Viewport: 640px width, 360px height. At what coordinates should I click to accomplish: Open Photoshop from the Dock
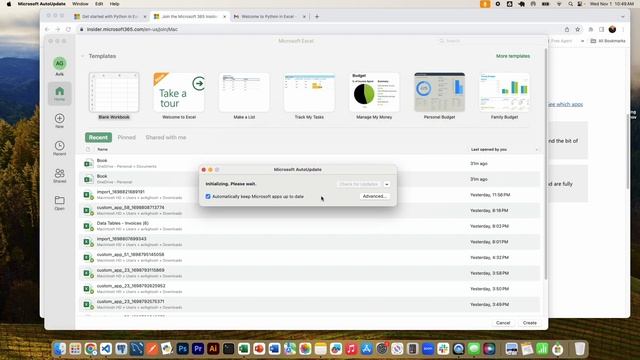coord(182,349)
